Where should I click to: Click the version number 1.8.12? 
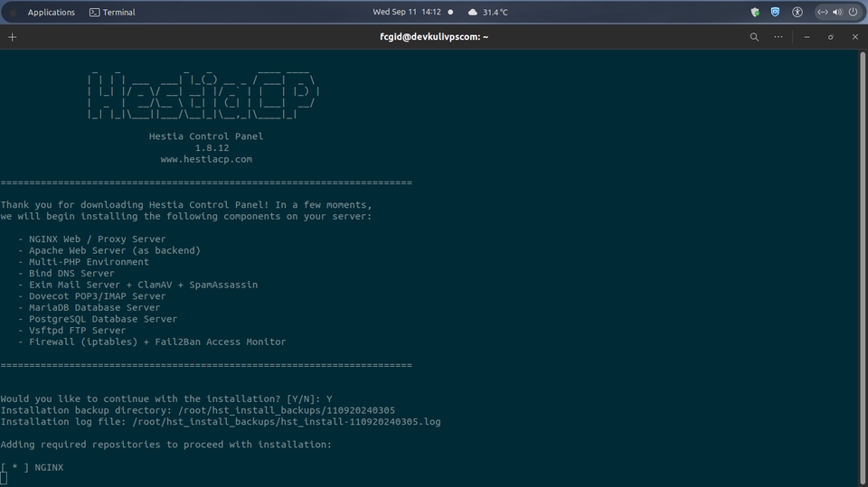[x=212, y=148]
